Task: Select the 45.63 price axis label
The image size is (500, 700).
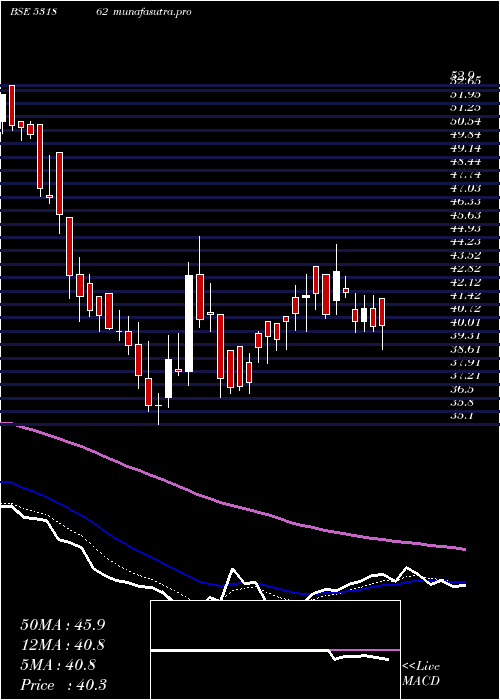Action: [464, 215]
